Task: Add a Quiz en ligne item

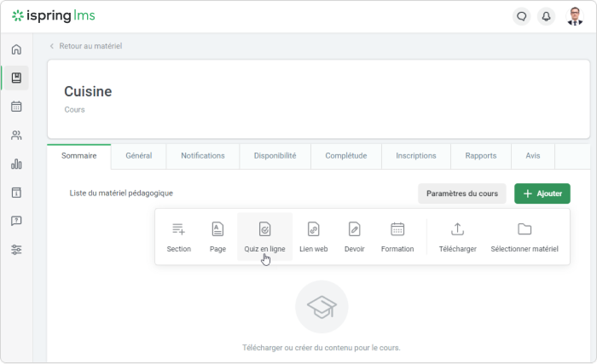Action: [264, 237]
